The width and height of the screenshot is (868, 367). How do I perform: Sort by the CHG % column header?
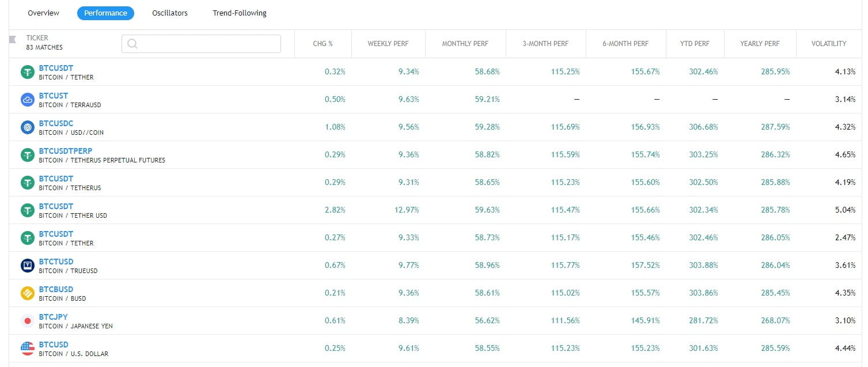pyautogui.click(x=323, y=44)
